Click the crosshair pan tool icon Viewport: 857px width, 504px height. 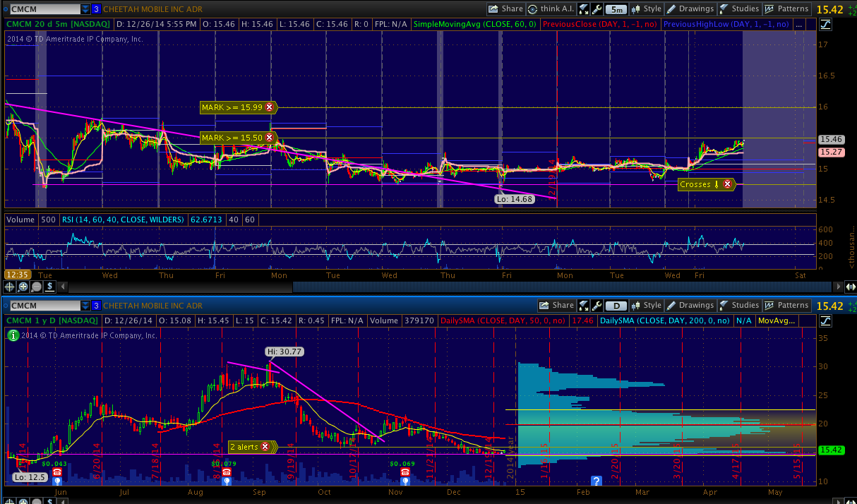9,287
